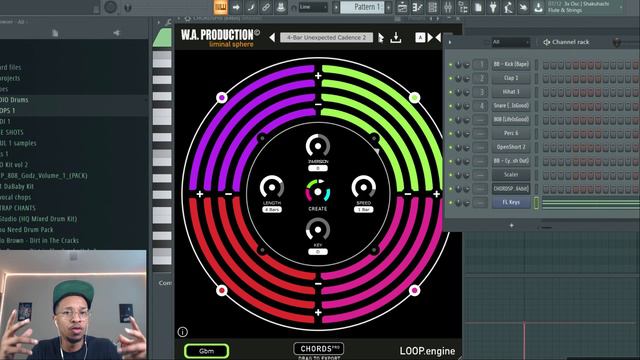Open the All filter dropdown in Channel rack
The image size is (640, 360).
[x=510, y=42]
